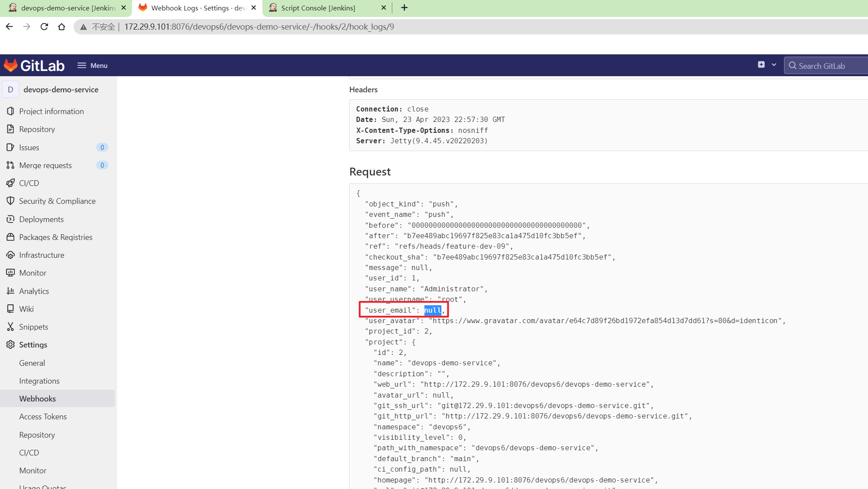The image size is (868, 489).
Task: Click the "ref" refs/heads/feature-dev-09 line
Action: (x=439, y=246)
